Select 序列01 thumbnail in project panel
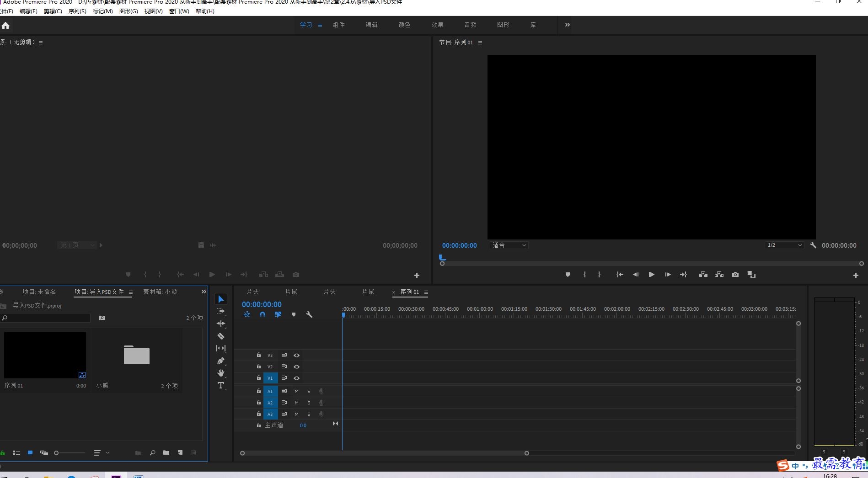 click(45, 355)
